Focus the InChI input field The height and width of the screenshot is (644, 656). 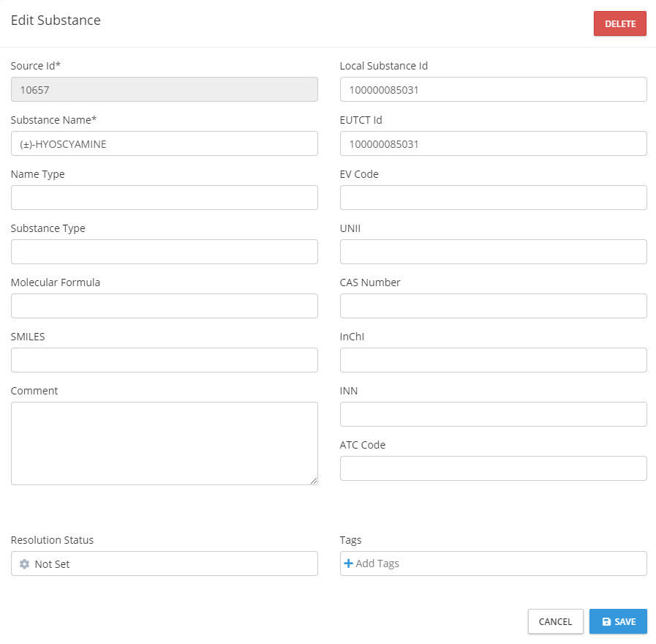pos(493,360)
